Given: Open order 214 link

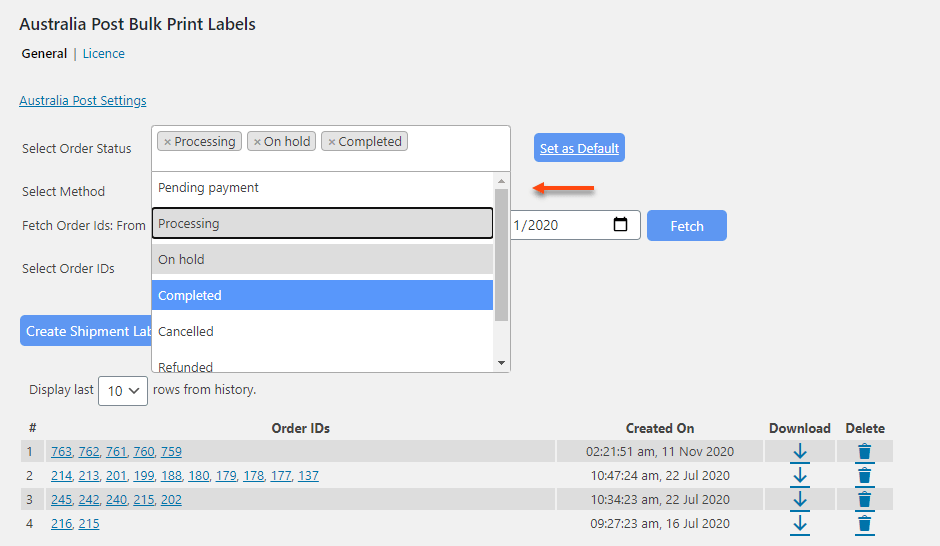Looking at the screenshot, I should pos(61,476).
